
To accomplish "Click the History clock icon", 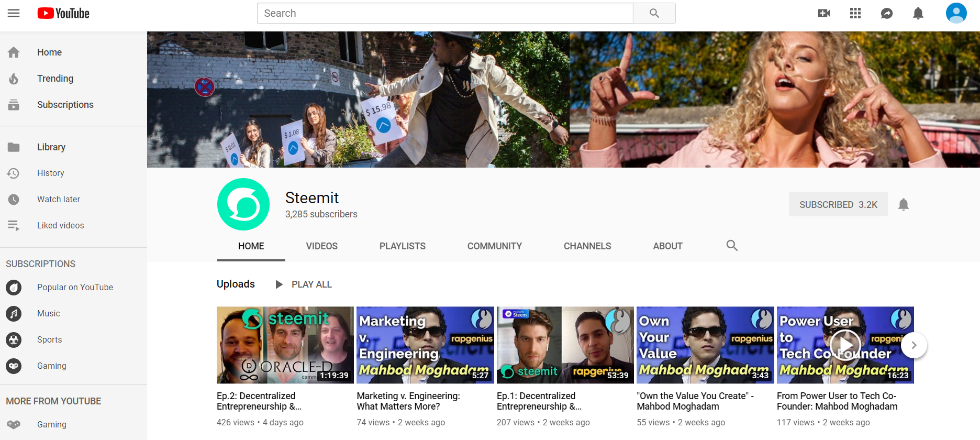I will 14,173.
